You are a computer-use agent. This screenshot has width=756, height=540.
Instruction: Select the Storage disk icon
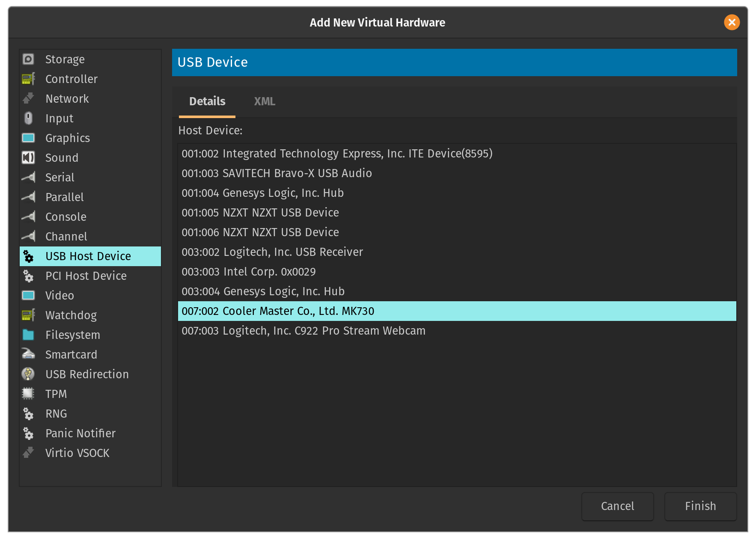28,59
